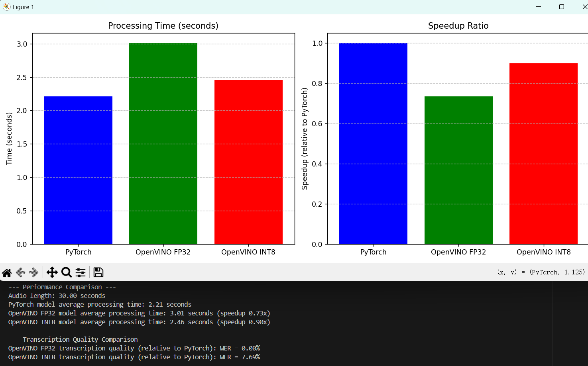Click the 'Time (seconds)' y-axis label
Image resolution: width=588 pixels, height=366 pixels.
click(x=9, y=139)
